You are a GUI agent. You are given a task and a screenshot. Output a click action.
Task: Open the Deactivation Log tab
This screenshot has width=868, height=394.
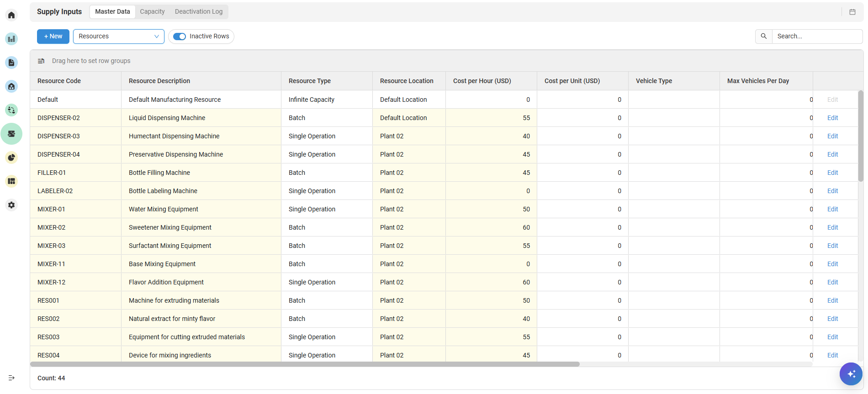tap(199, 12)
